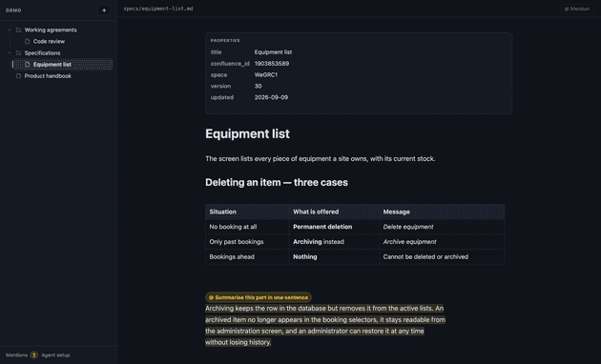Click the Summarise this part mention tag

[259, 297]
